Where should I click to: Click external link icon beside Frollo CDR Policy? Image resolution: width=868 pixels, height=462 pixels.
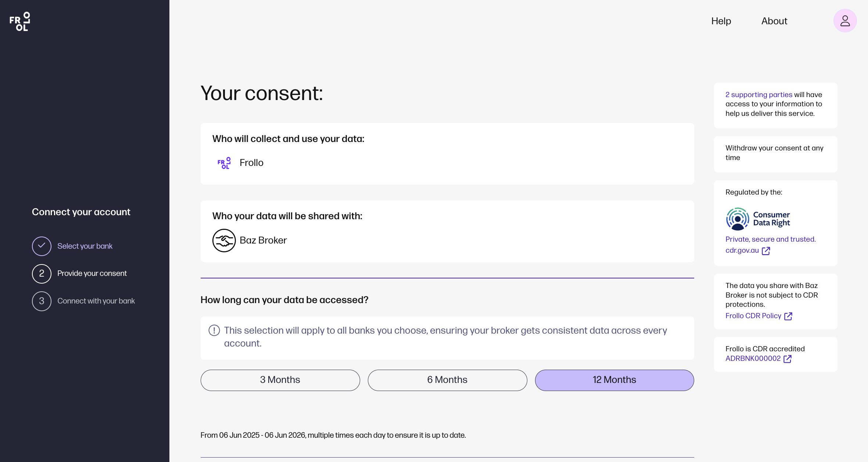point(788,316)
